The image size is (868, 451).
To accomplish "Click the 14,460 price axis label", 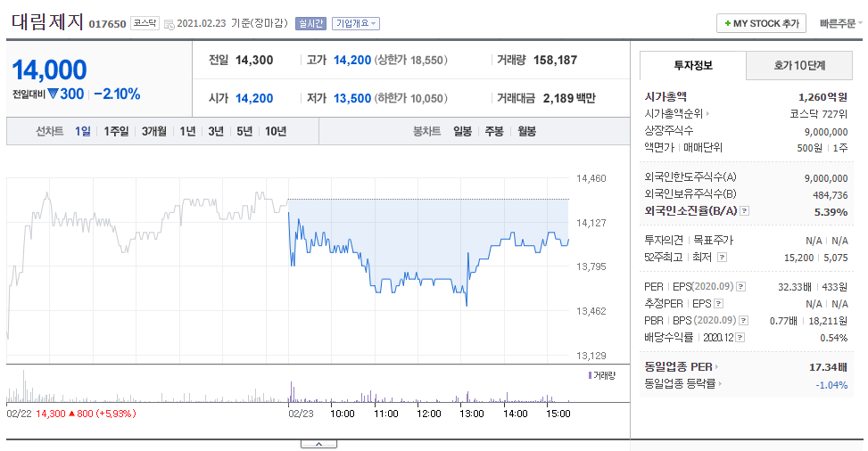I will tap(591, 178).
